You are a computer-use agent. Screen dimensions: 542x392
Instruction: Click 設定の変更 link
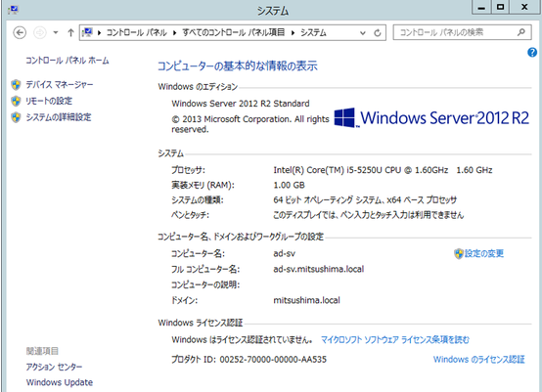tap(484, 253)
